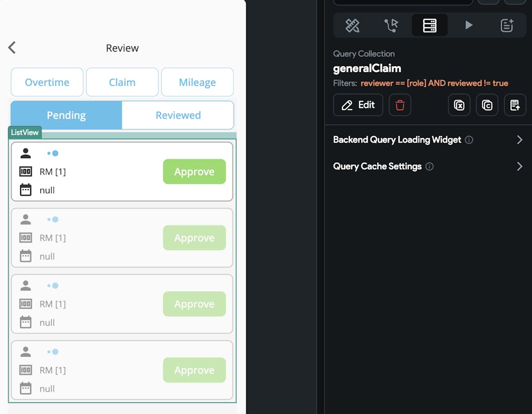This screenshot has width=532, height=414.
Task: Open the design properties tab icon
Action: [352, 26]
